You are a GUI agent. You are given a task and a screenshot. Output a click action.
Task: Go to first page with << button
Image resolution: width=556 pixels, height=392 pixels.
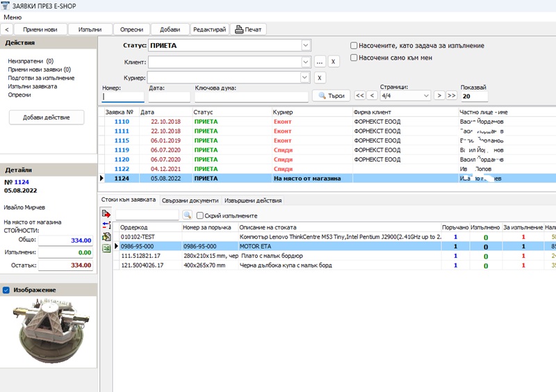click(359, 95)
